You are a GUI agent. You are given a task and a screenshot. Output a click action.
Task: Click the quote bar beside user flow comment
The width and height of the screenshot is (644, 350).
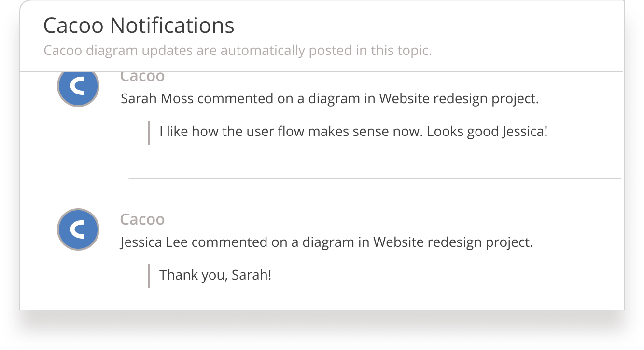click(x=149, y=133)
